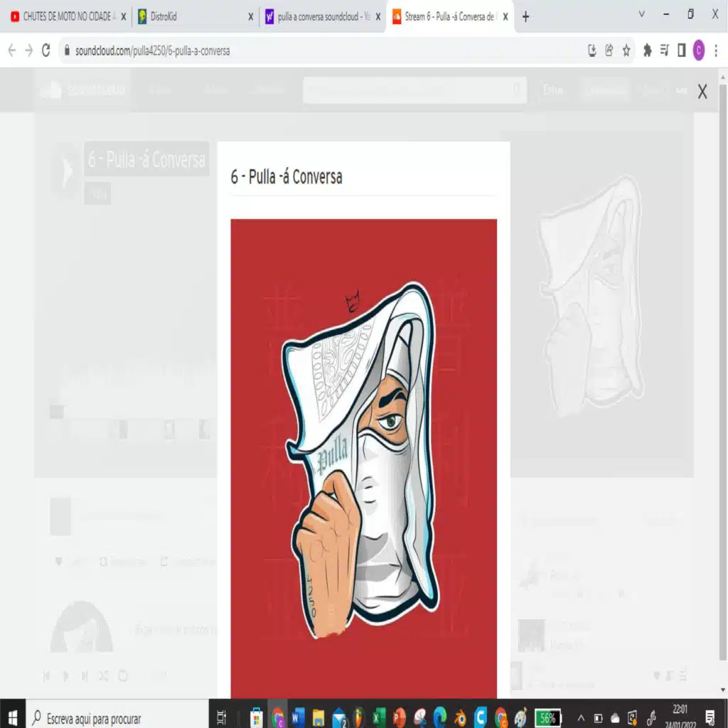The image size is (728, 728).
Task: Open the Windows Start menu
Action: click(x=13, y=717)
